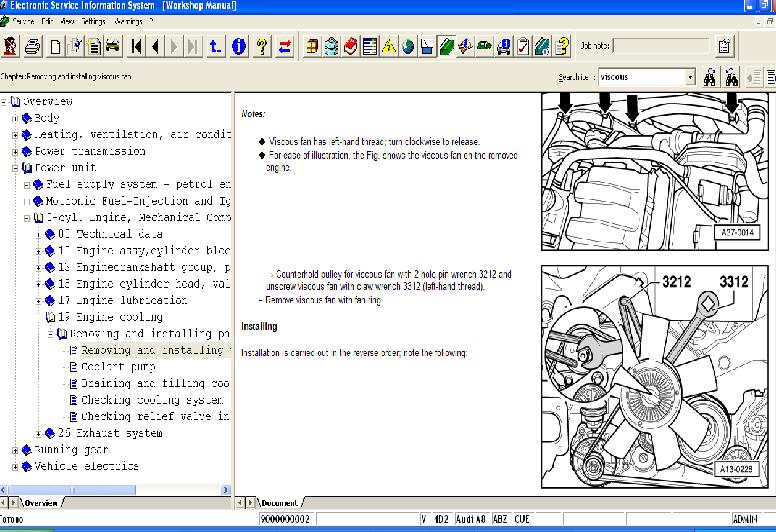This screenshot has height=532, width=776.
Task: Click the previous page black arrow
Action: [156, 46]
